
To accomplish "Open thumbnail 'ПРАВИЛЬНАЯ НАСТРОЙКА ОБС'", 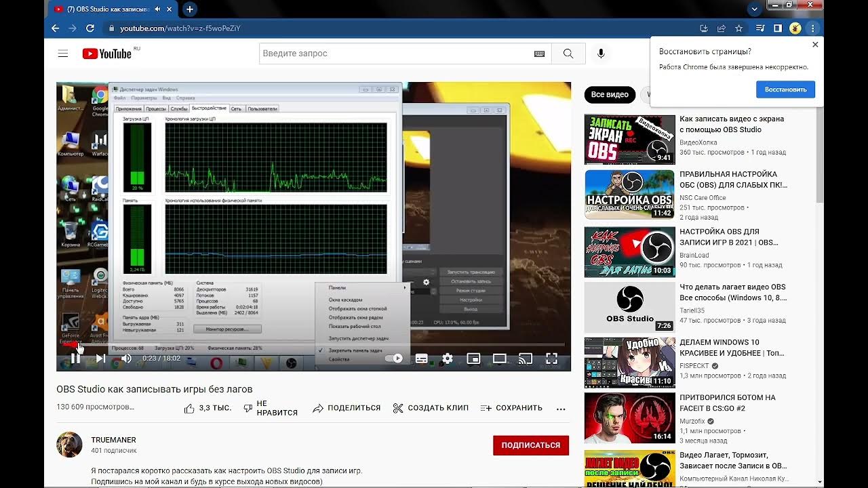I will click(629, 195).
